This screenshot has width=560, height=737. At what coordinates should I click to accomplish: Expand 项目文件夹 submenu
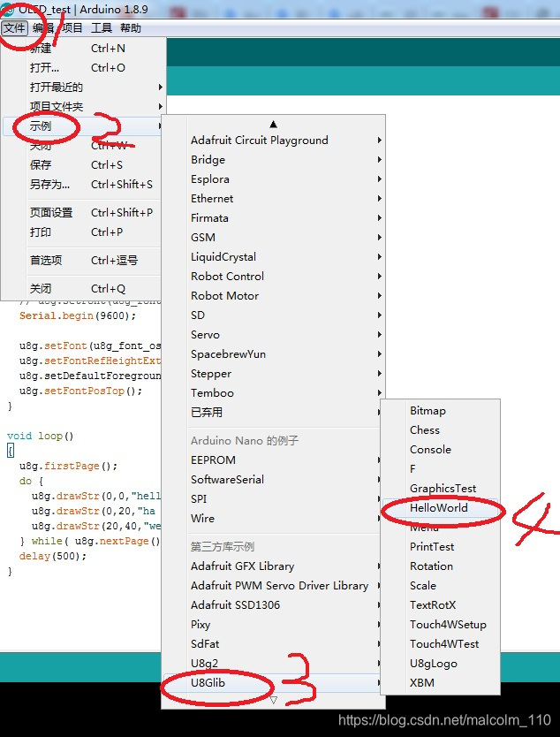click(82, 107)
